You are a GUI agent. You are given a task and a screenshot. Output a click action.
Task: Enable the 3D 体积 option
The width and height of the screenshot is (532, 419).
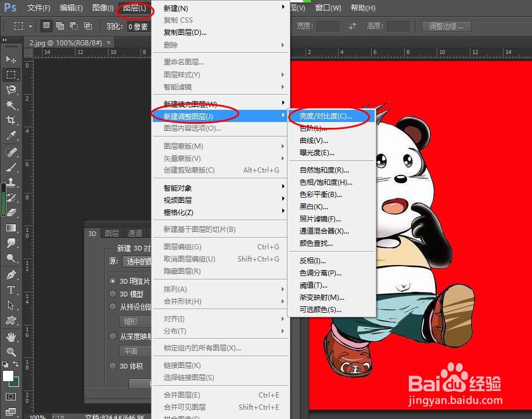coord(112,366)
